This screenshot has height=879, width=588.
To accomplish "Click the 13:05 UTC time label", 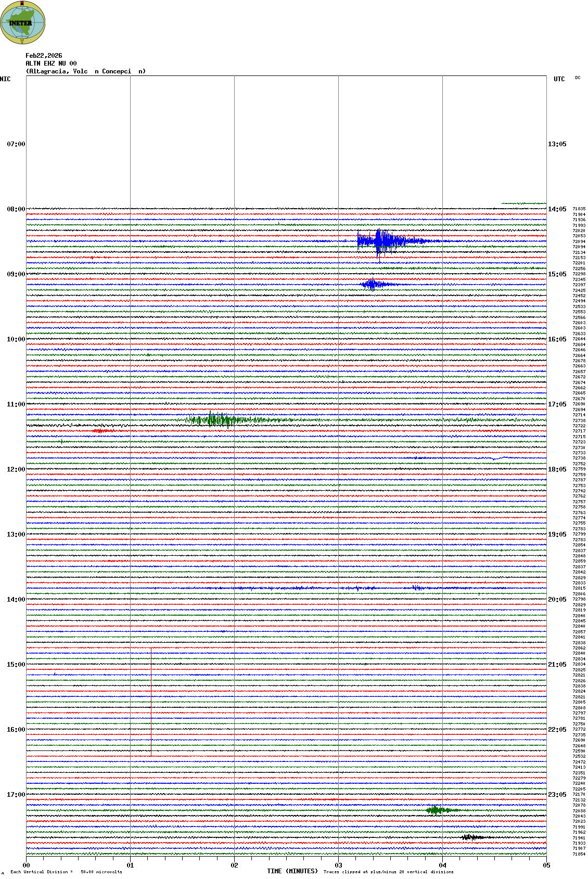I will [557, 144].
